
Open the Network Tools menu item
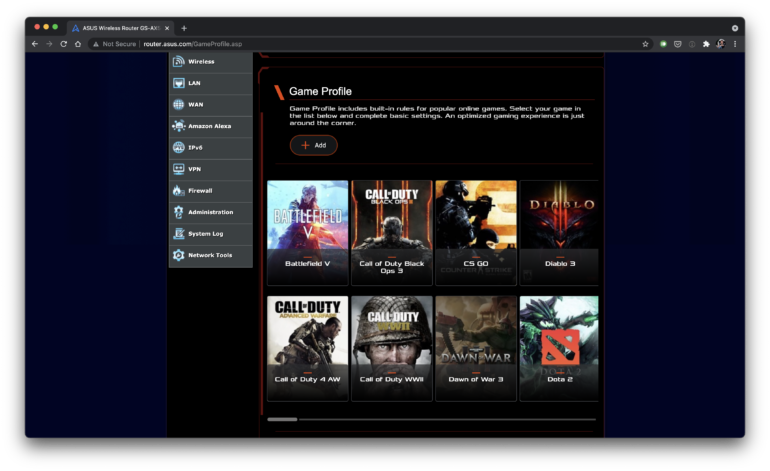tap(211, 255)
